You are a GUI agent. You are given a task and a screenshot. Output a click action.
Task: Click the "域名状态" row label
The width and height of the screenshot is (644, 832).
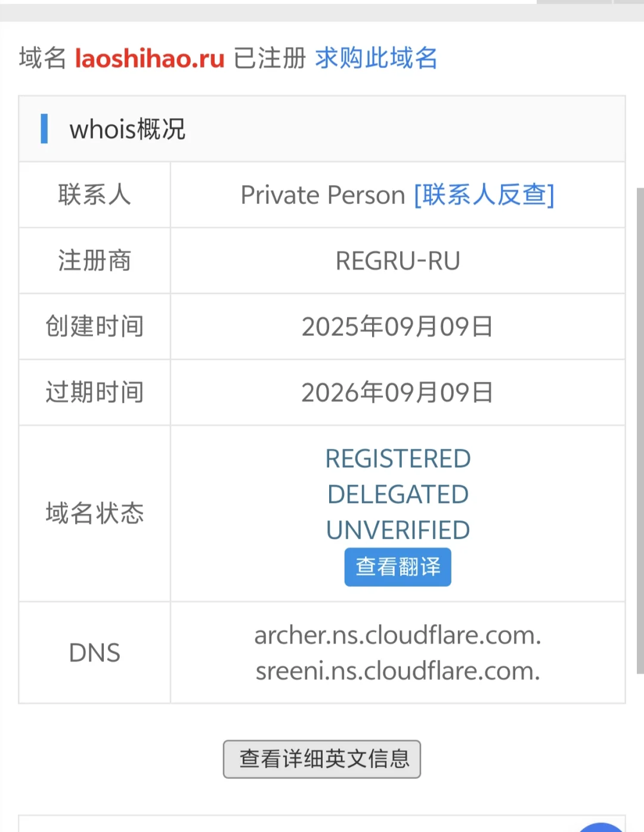95,513
